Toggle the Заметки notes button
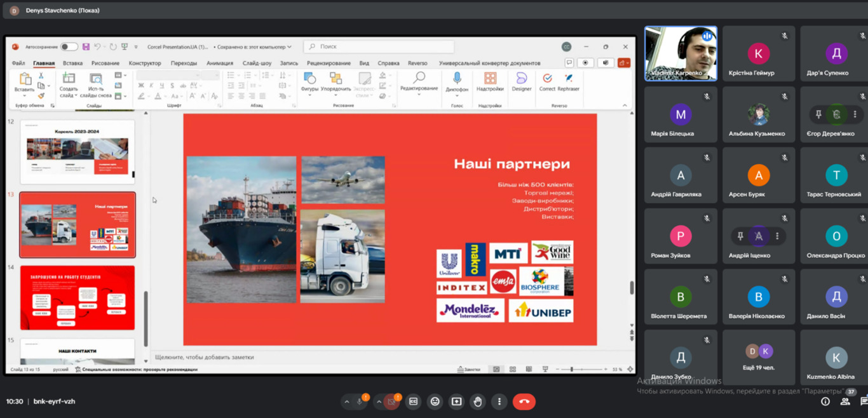 tap(469, 369)
